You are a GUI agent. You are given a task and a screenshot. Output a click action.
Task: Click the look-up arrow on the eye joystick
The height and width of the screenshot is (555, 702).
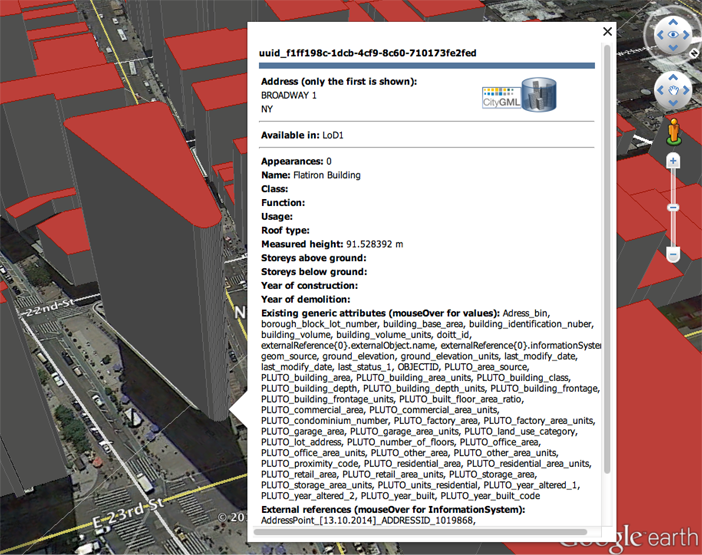coord(673,21)
